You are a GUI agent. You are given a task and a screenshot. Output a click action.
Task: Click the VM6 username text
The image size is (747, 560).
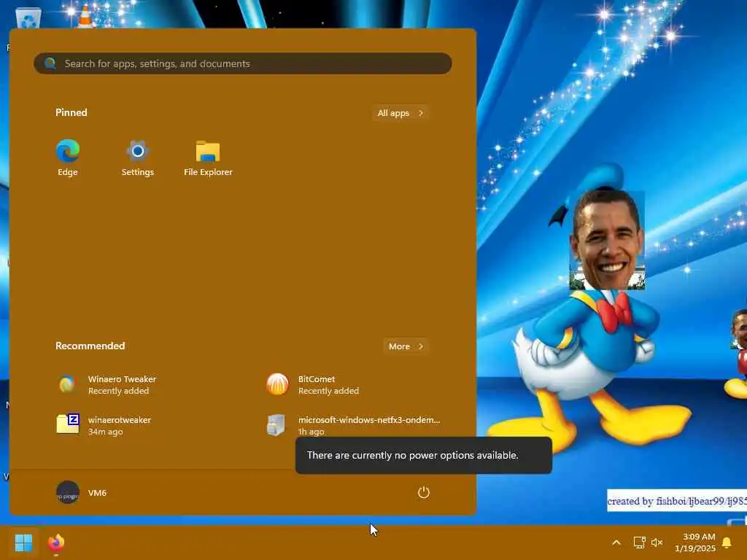coord(97,493)
